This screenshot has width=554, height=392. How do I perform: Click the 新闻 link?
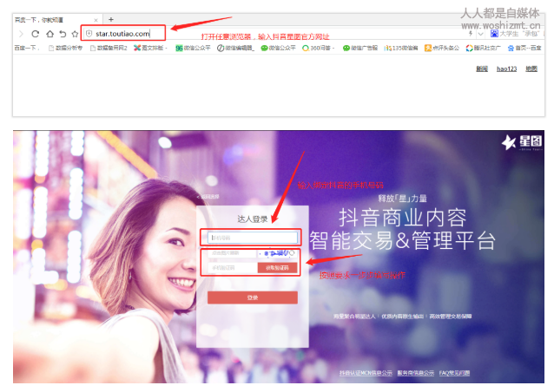coord(482,69)
